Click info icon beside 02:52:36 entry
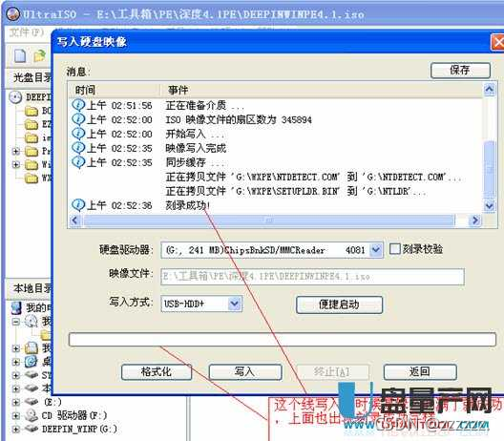This screenshot has width=504, height=441. [x=78, y=205]
